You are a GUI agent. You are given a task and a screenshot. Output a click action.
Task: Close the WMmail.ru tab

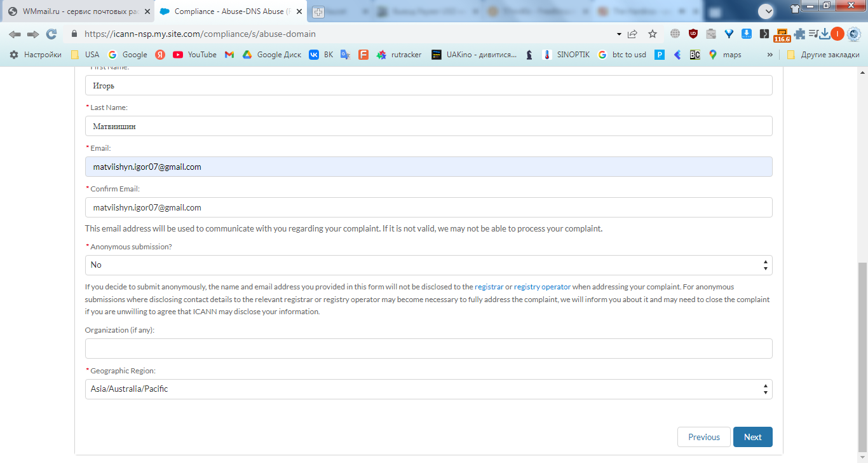147,11
